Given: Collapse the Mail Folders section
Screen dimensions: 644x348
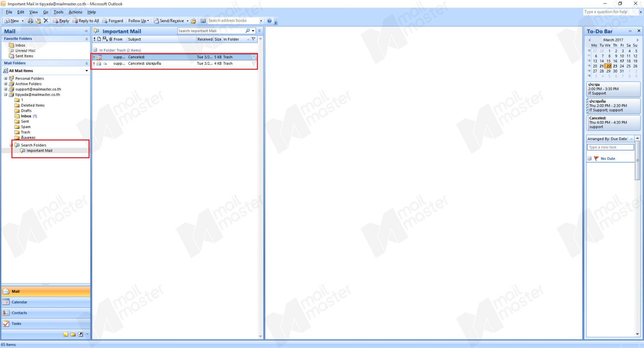Looking at the screenshot, I should [86, 63].
